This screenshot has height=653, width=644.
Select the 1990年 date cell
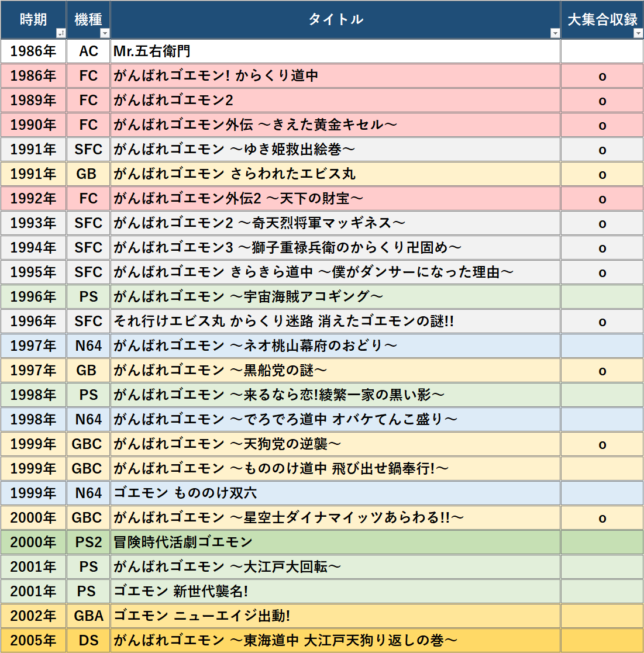coord(33,125)
